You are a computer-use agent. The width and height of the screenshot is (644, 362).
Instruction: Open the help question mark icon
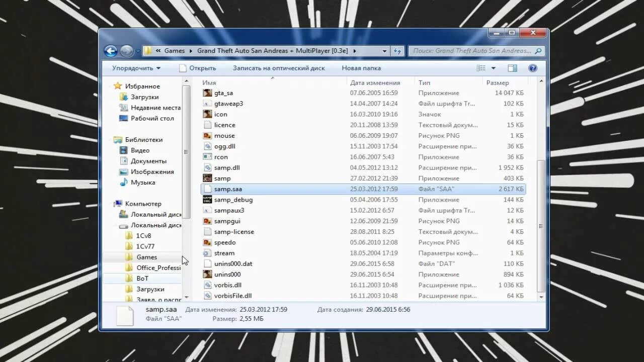533,68
